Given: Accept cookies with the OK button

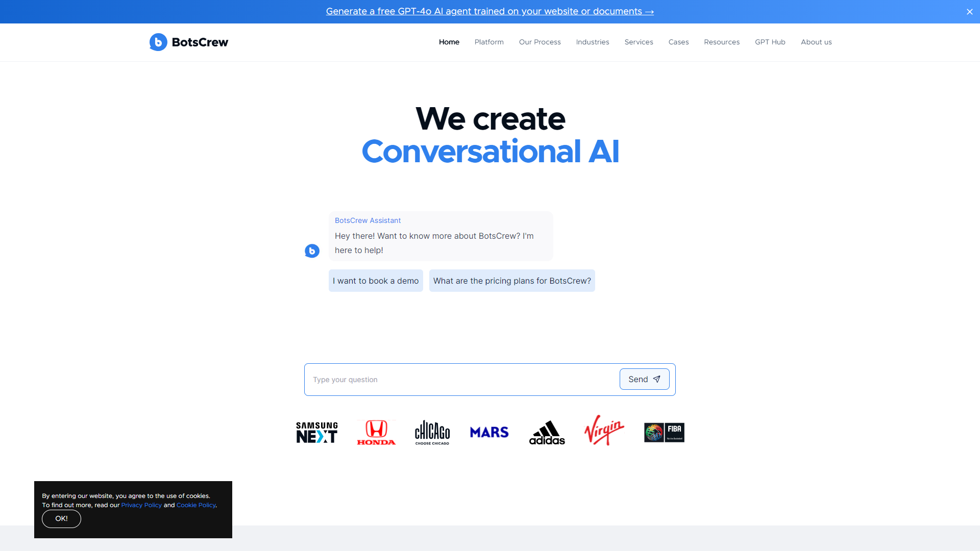Looking at the screenshot, I should [x=61, y=518].
